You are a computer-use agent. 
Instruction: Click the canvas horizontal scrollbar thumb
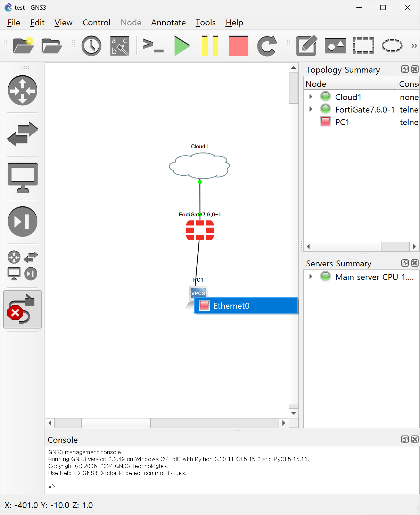(116, 423)
